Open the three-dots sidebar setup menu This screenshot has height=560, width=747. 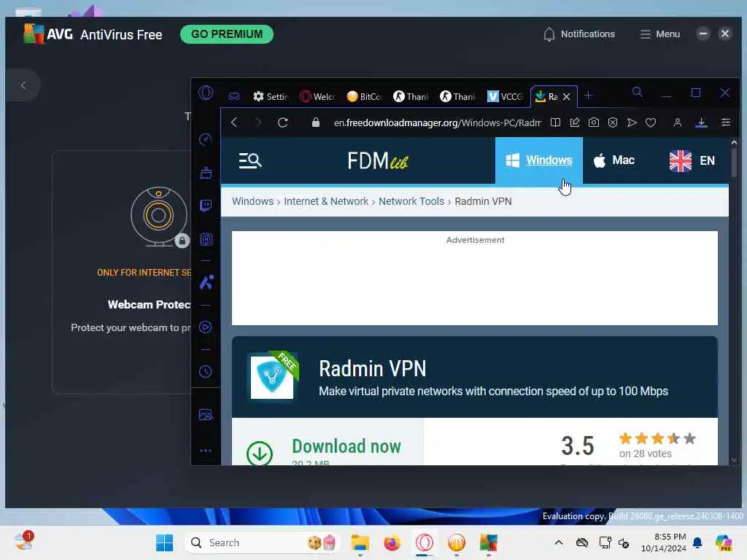(206, 451)
